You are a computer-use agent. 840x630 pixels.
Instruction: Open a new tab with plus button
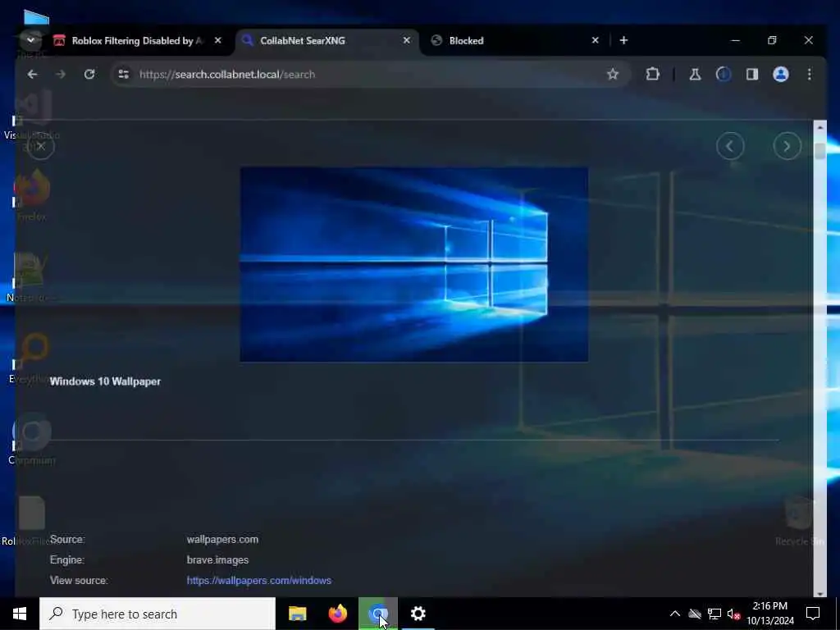pos(623,40)
